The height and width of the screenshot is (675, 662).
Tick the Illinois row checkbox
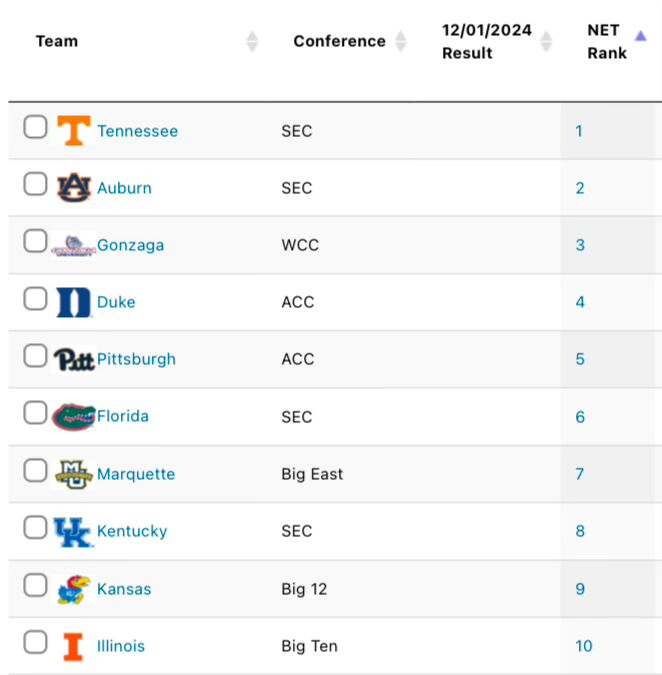(x=35, y=642)
